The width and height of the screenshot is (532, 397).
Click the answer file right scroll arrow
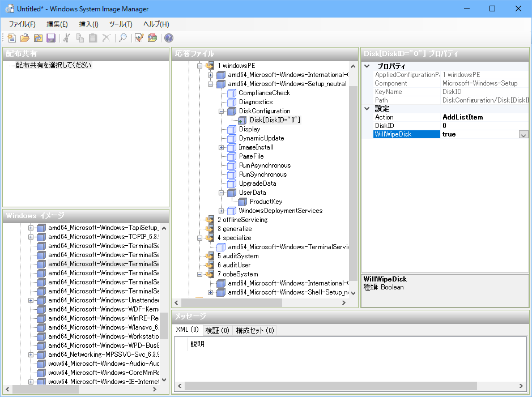344,302
